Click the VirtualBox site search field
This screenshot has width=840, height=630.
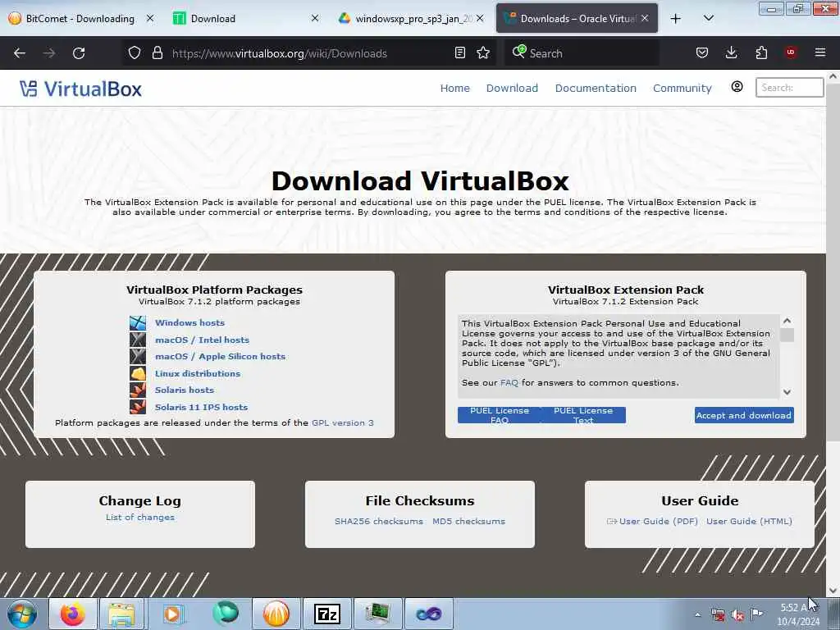pyautogui.click(x=790, y=87)
